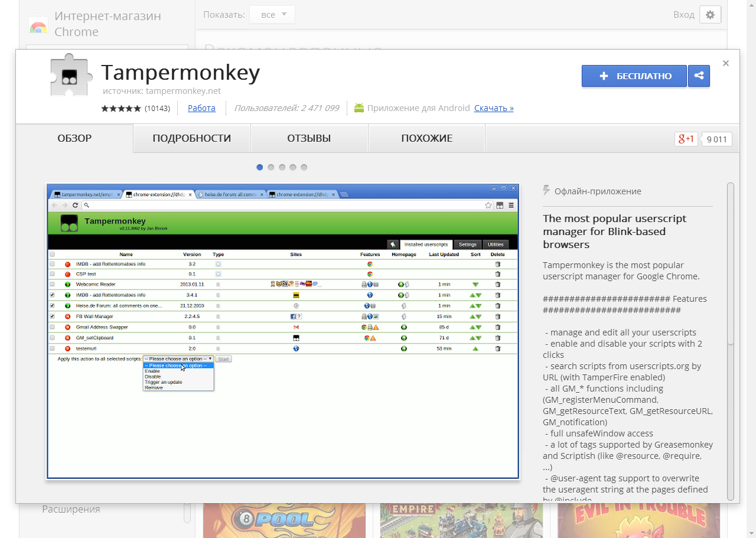Close the Tampermonkey details dialog
Viewport: 756px width, 538px height.
[x=726, y=63]
